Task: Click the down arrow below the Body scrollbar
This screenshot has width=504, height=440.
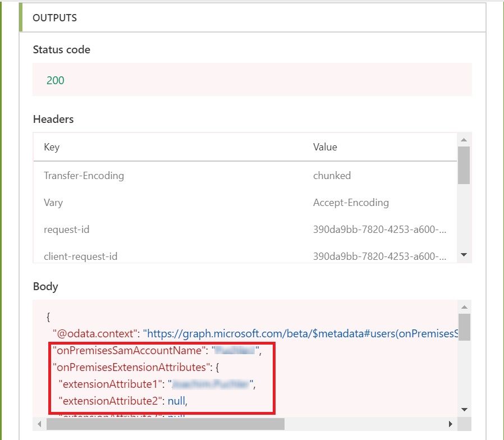Action: [x=464, y=409]
